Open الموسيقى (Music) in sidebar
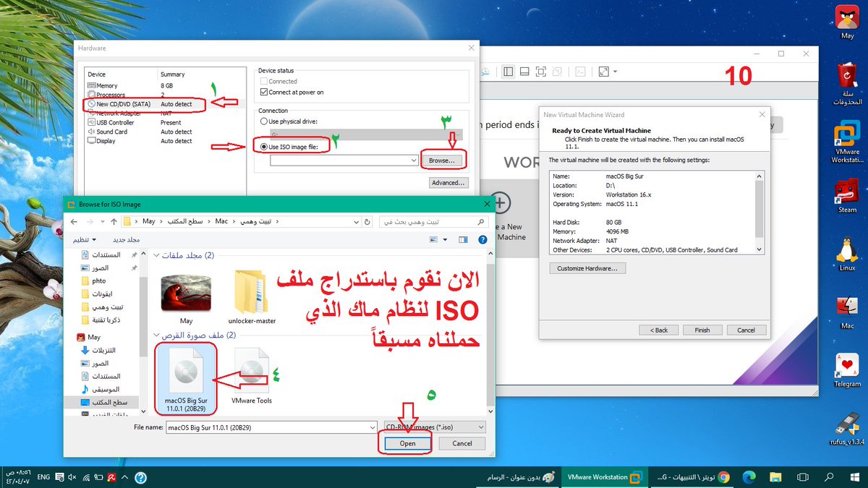The height and width of the screenshot is (488, 868). tap(100, 389)
